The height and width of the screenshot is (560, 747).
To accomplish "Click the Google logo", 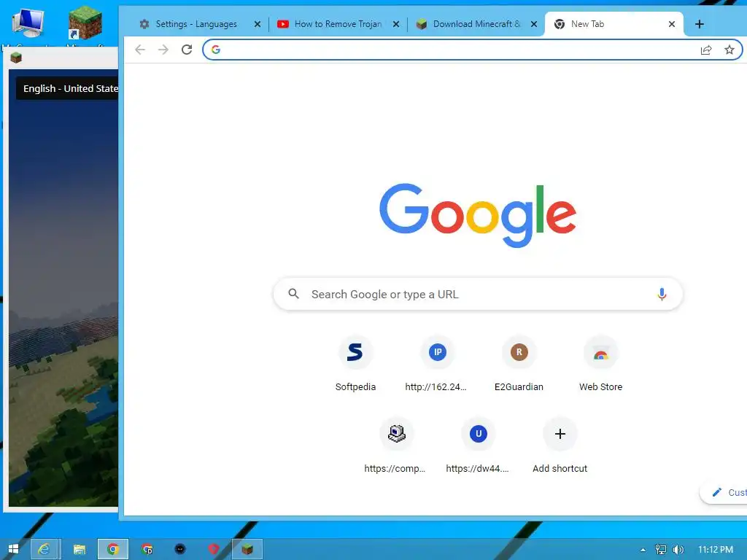I will tap(478, 215).
